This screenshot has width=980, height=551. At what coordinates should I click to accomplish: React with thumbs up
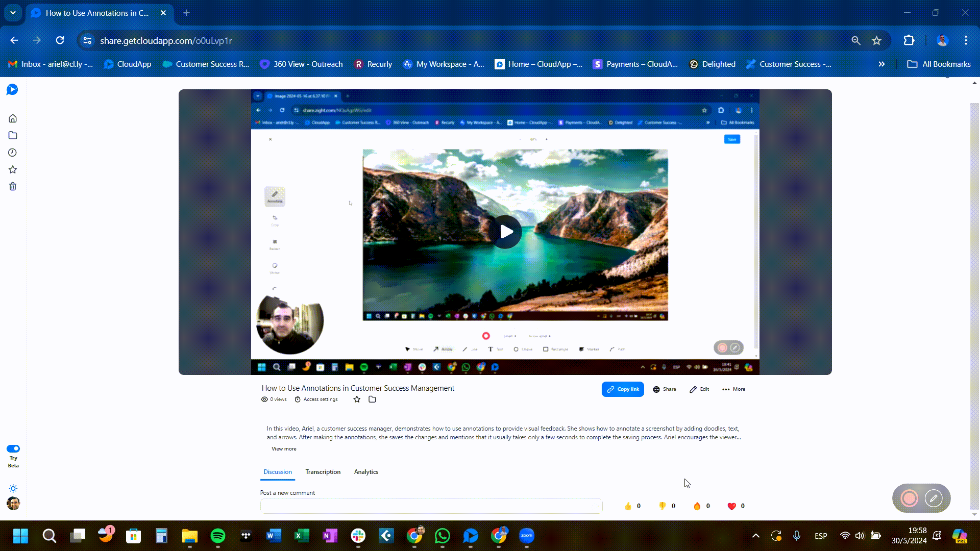tap(627, 506)
